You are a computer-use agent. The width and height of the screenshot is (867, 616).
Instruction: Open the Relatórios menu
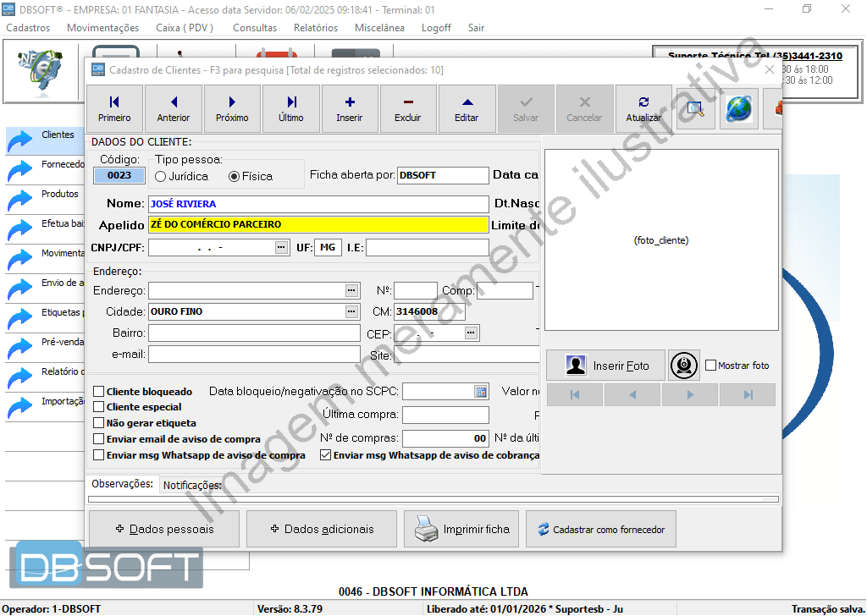pyautogui.click(x=315, y=28)
